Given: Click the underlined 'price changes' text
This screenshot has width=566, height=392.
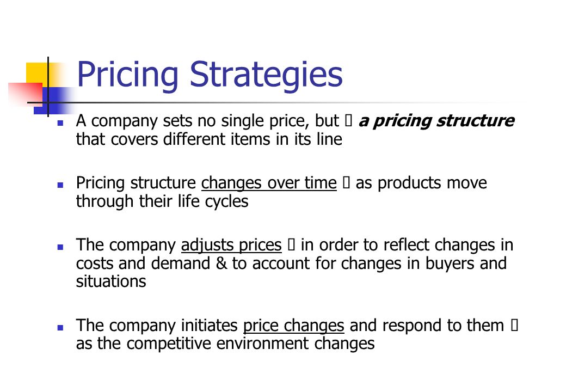Looking at the screenshot, I should (293, 326).
